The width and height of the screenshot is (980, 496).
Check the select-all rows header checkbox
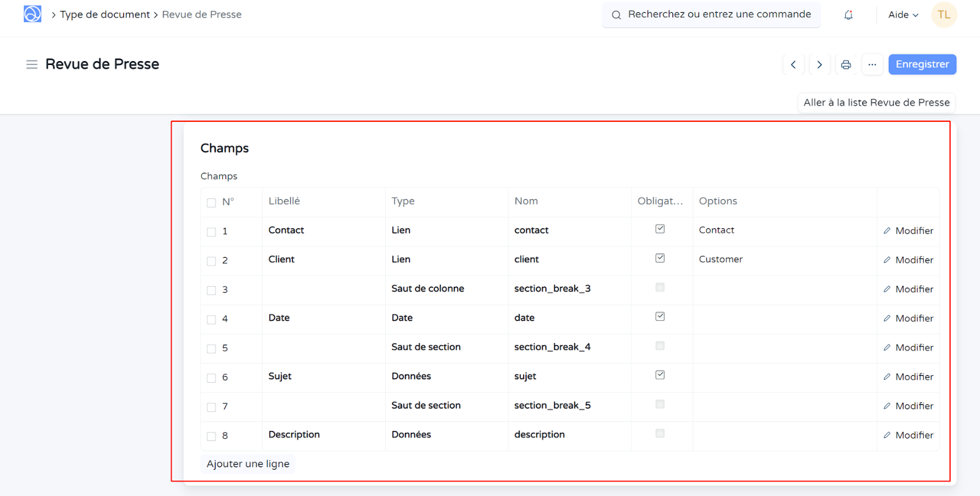(211, 203)
